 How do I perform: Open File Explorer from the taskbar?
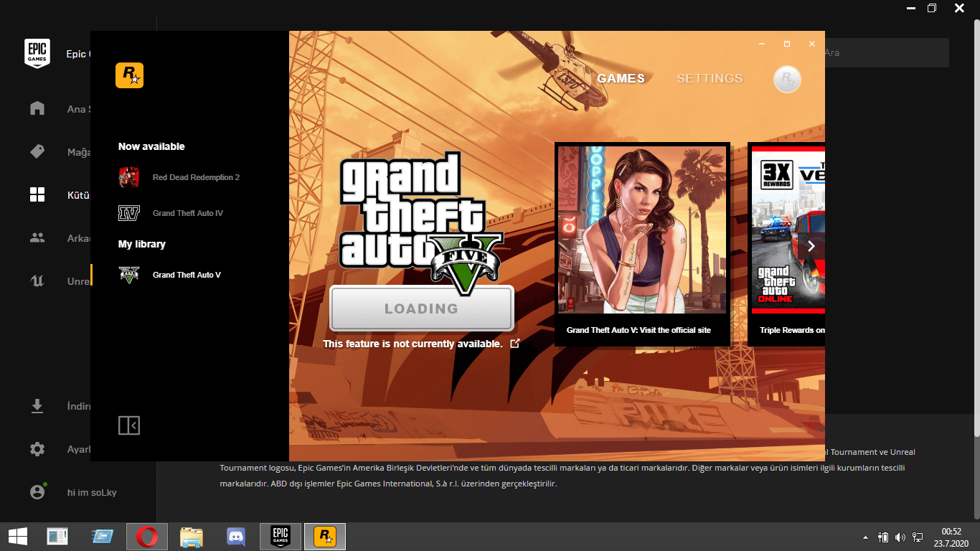pyautogui.click(x=192, y=536)
